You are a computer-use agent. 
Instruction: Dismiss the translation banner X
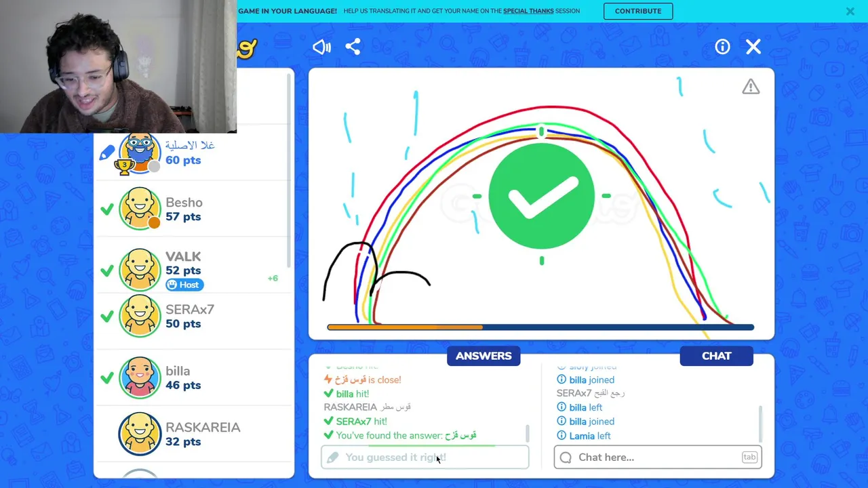click(850, 11)
